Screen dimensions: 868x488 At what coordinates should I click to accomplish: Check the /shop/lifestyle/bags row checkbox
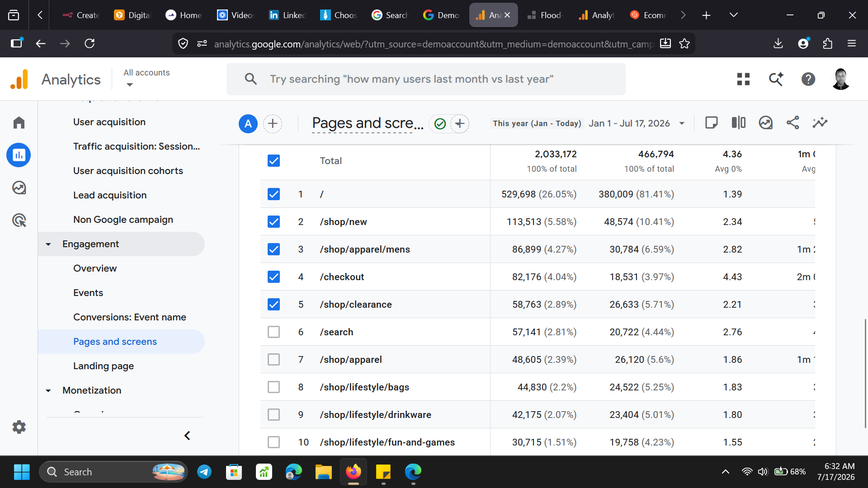coord(274,387)
